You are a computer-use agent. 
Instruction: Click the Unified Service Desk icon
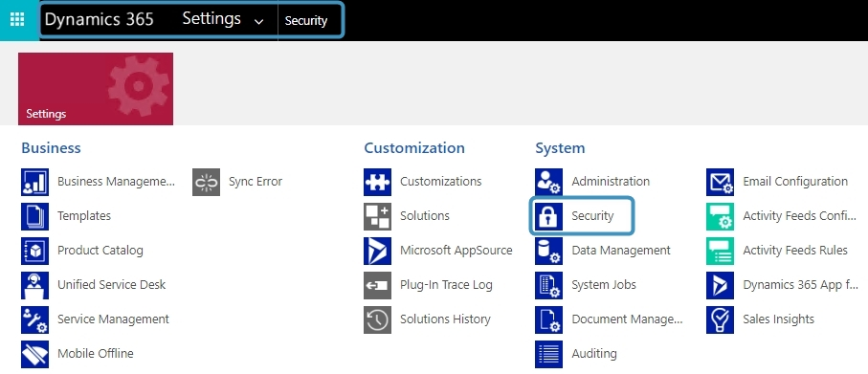coord(34,285)
